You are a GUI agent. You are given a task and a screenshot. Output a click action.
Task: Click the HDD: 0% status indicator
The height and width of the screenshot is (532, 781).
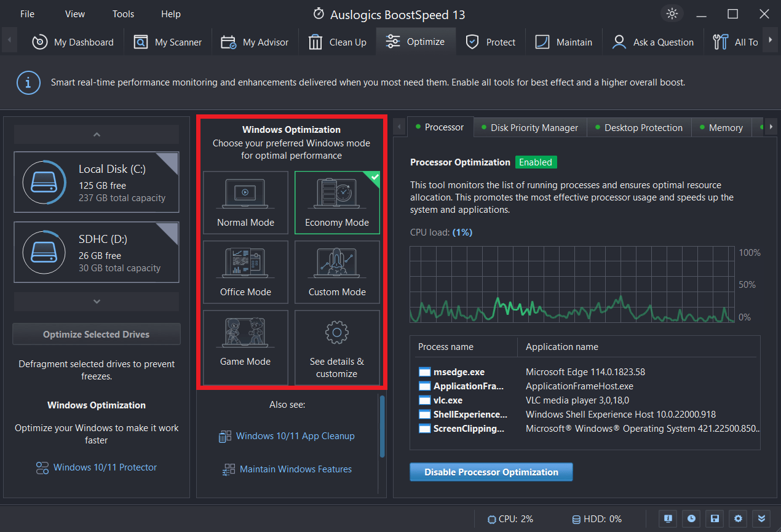[x=597, y=519]
